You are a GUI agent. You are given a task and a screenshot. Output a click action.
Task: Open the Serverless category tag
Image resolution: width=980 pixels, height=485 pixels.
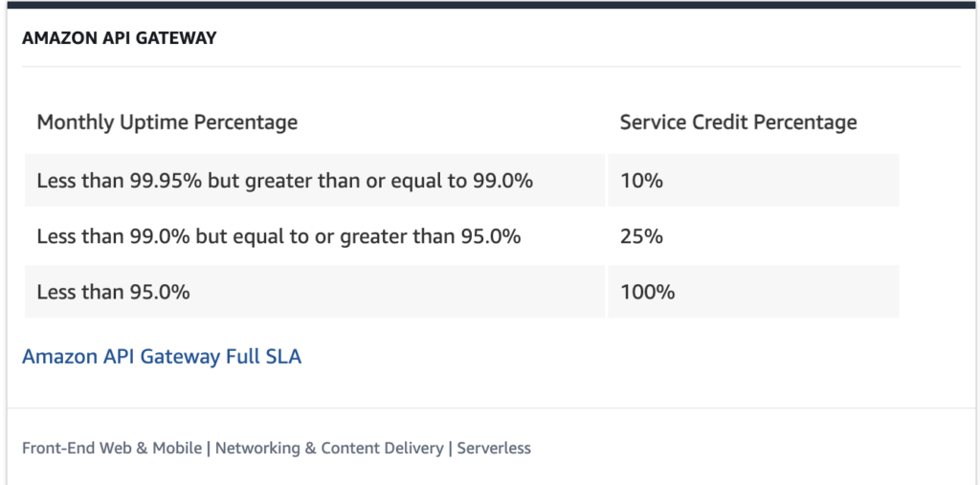(x=494, y=448)
